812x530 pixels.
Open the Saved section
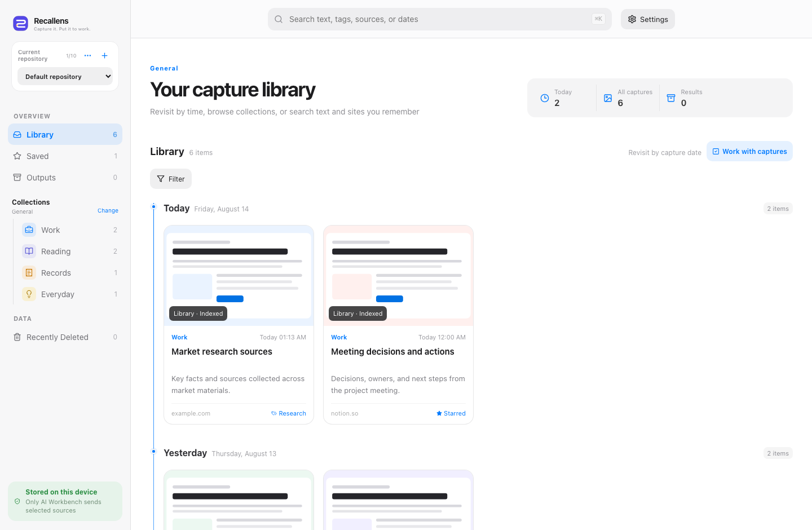(65, 156)
